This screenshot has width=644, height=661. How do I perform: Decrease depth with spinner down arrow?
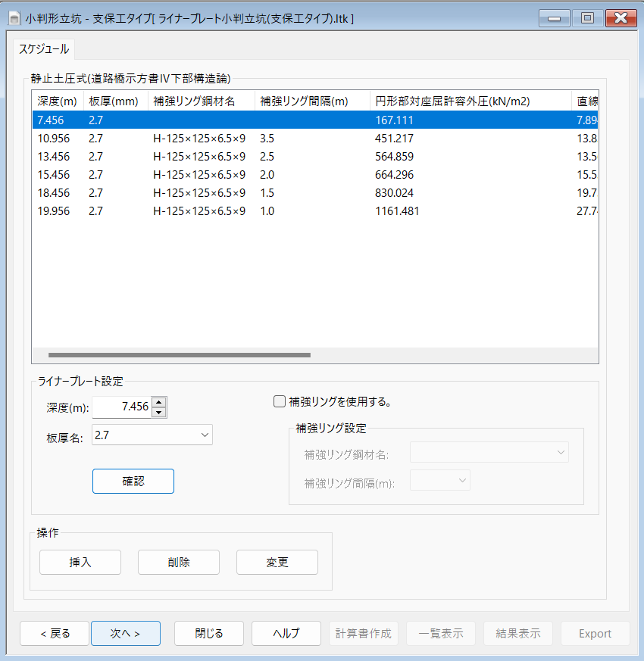coord(158,413)
